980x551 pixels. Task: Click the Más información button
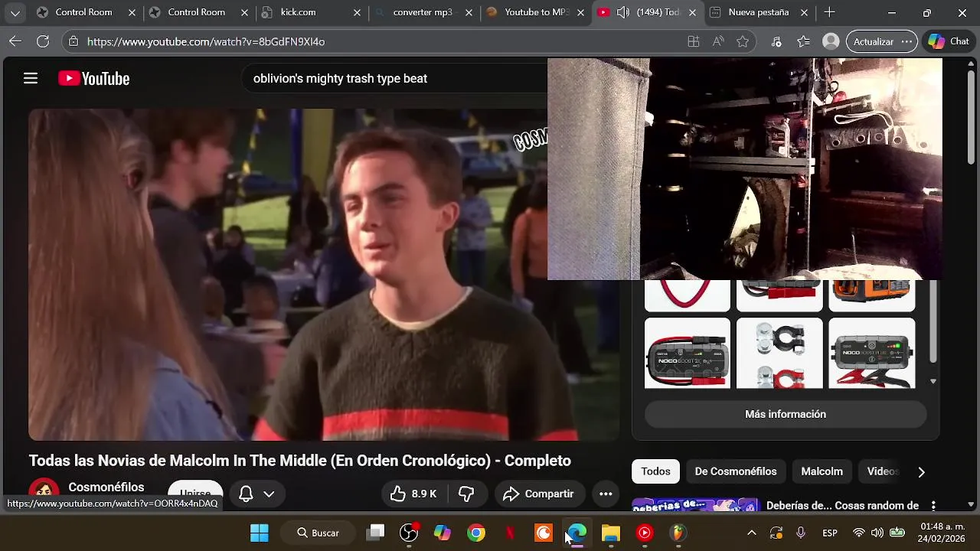pos(786,414)
